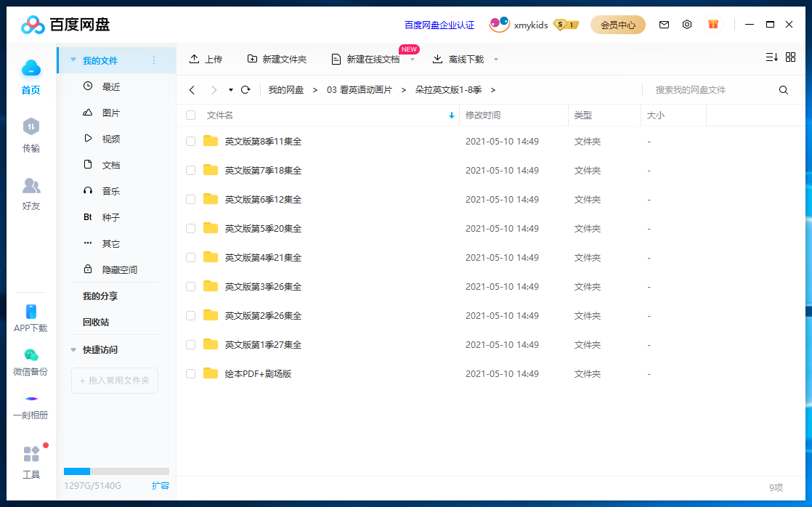
Task: Toggle the select-all checkbox in header
Action: click(x=190, y=115)
